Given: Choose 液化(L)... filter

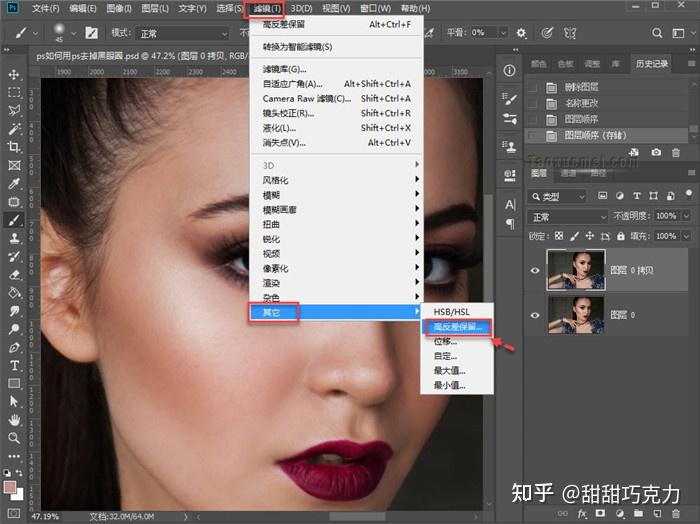Looking at the screenshot, I should tap(337, 128).
